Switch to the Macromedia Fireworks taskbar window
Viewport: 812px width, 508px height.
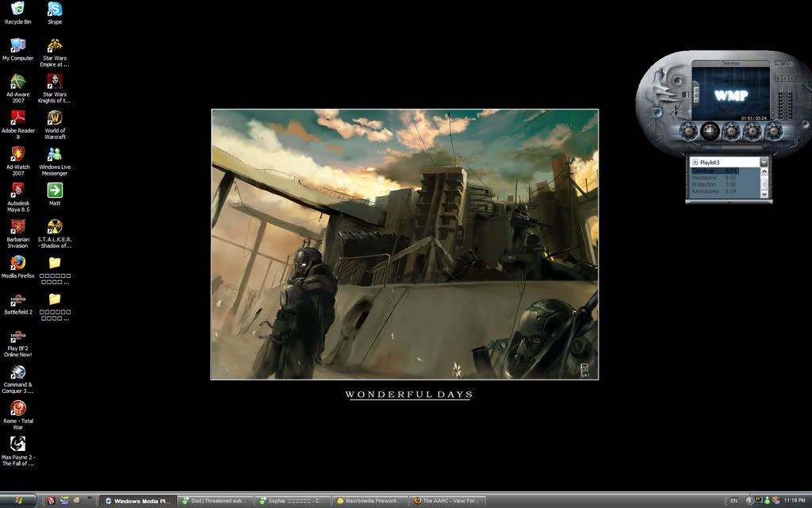(x=371, y=501)
